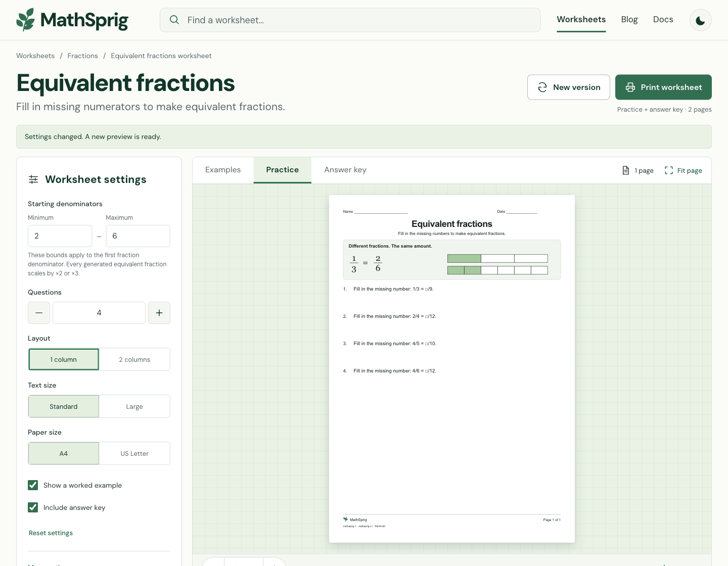Open the Docs nav link
This screenshot has height=566, width=728.
click(663, 20)
